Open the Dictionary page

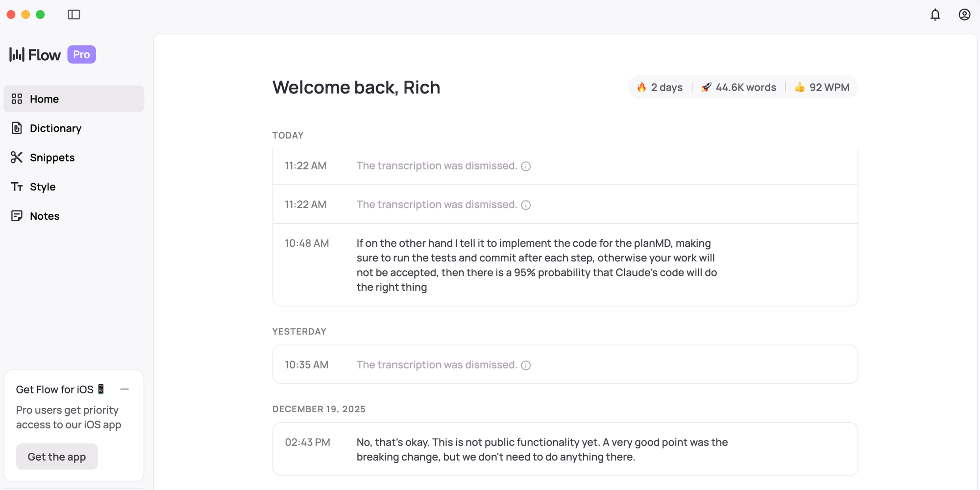pyautogui.click(x=55, y=128)
